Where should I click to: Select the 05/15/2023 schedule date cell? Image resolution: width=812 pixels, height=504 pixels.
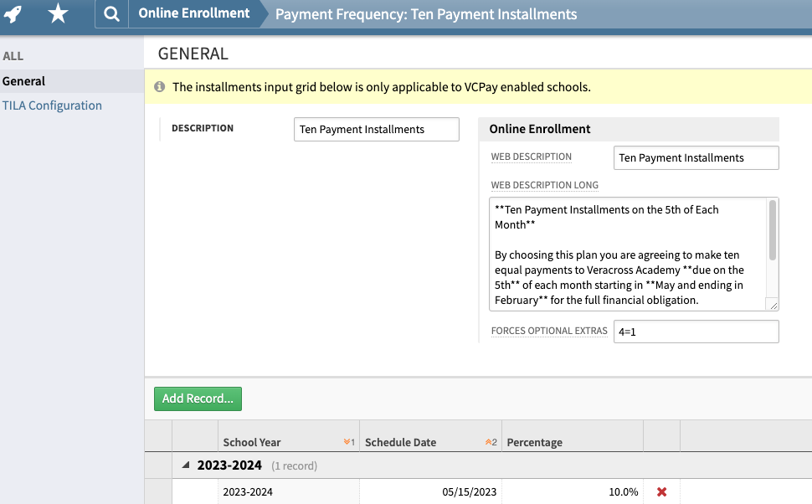[430, 491]
